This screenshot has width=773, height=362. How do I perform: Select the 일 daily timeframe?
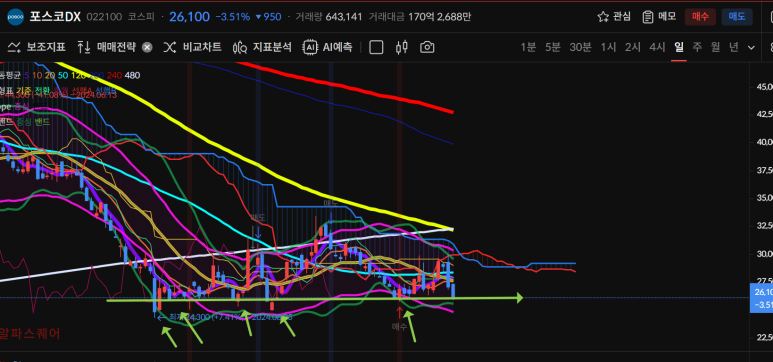coord(679,47)
